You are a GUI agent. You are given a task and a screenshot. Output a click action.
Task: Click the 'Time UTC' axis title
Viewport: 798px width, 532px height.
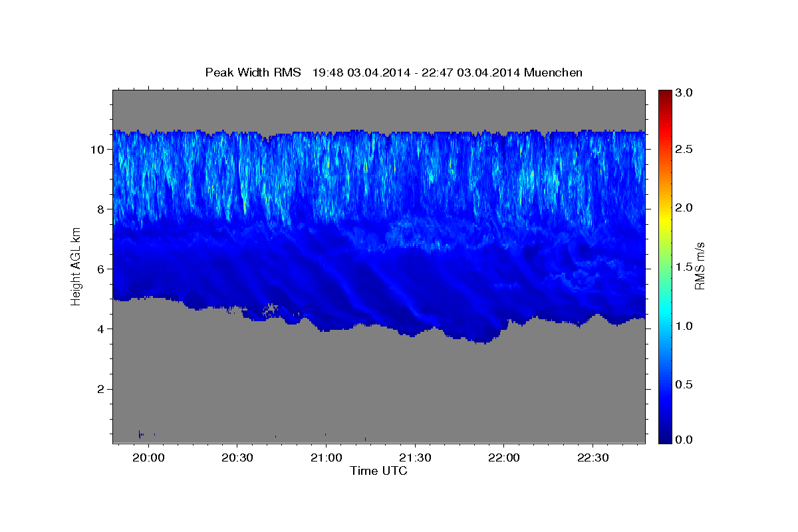point(378,471)
